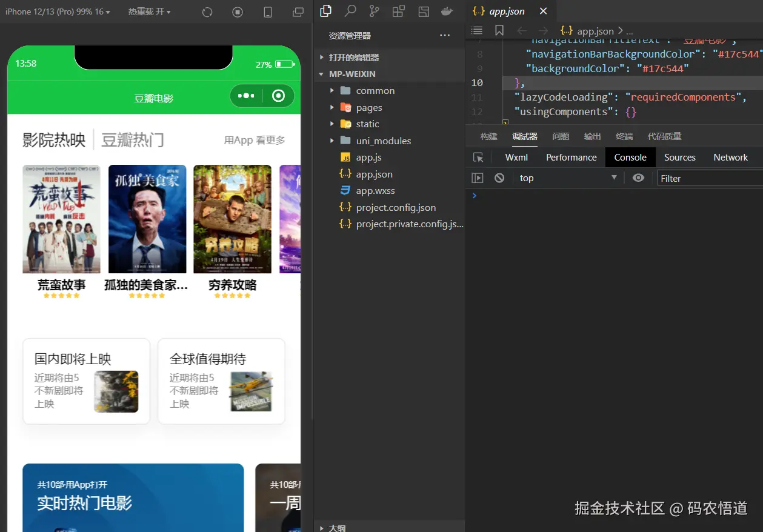
Task: Open the 国内即将上映 card
Action: coord(86,381)
